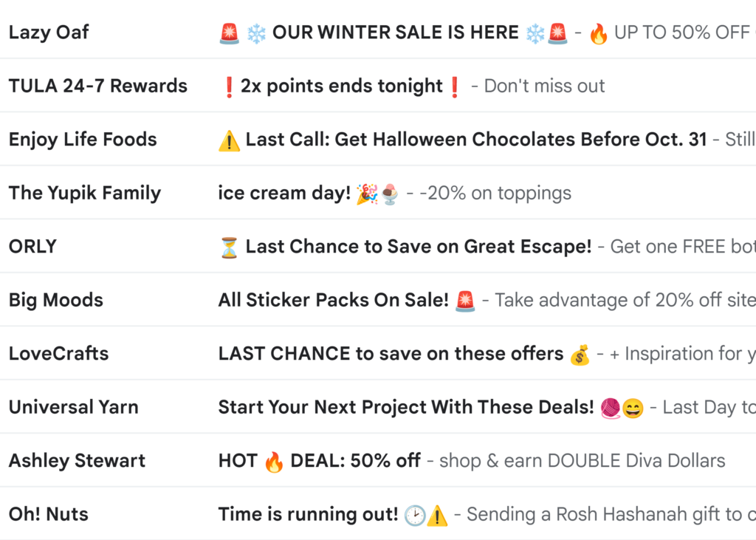Open Oh! Nuts Time is running out email
This screenshot has width=756, height=540.
click(x=308, y=514)
